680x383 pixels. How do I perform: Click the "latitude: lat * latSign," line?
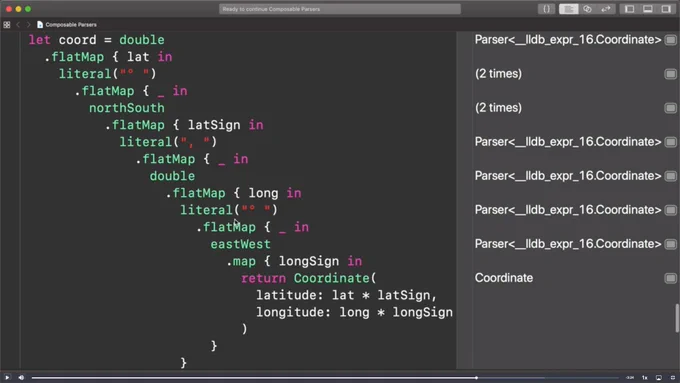point(347,295)
